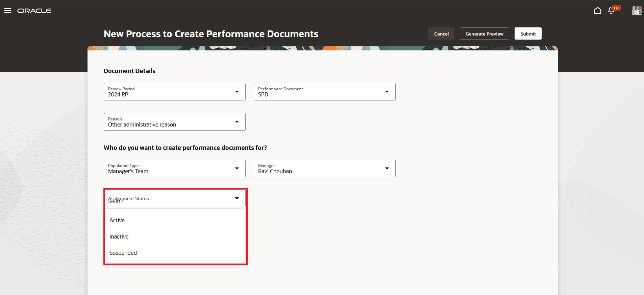The height and width of the screenshot is (295, 644).
Task: Click the Oracle logo
Action: click(34, 11)
